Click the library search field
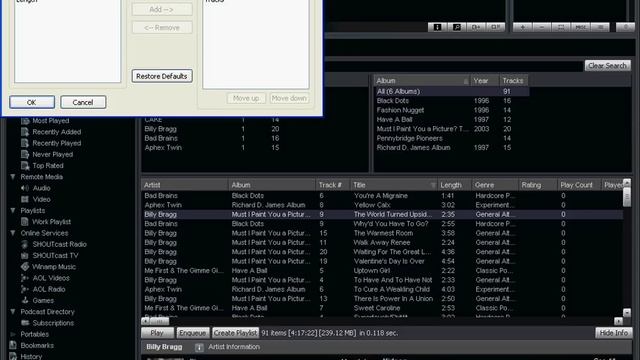 453,66
